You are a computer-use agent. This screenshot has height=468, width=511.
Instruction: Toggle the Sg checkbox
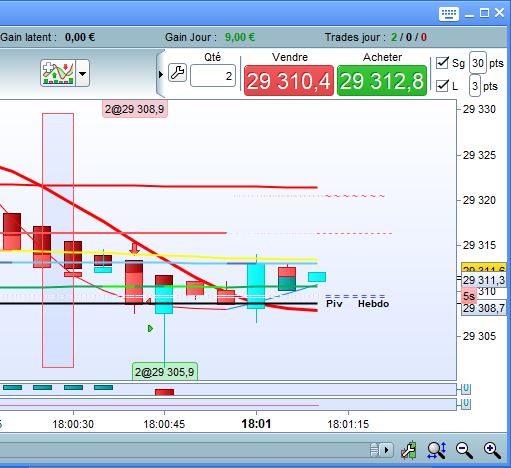point(442,62)
